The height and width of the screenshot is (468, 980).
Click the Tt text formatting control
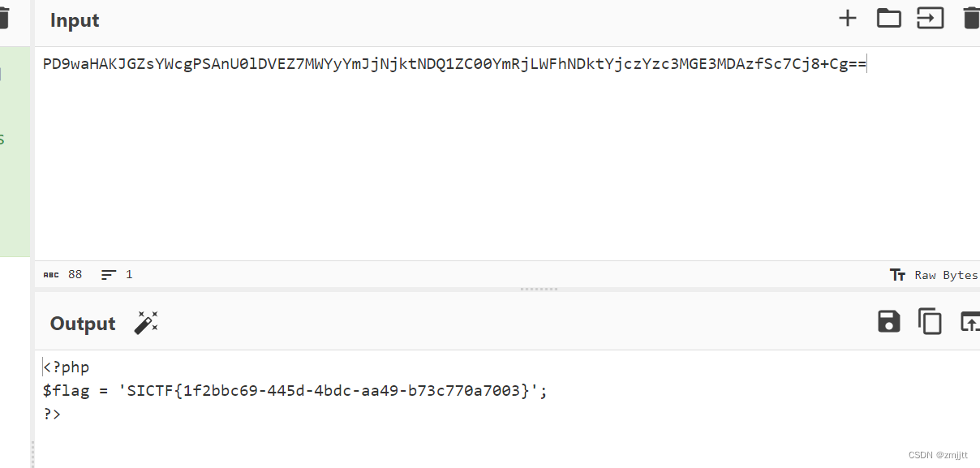coord(898,274)
